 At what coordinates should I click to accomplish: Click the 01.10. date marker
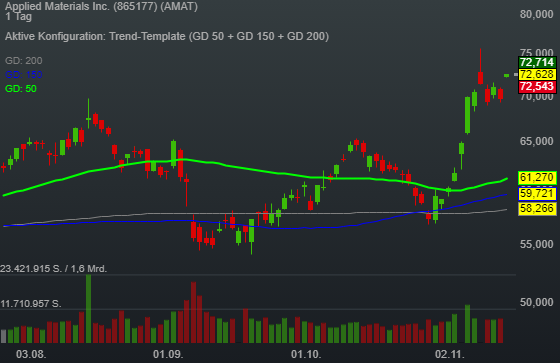[306, 354]
